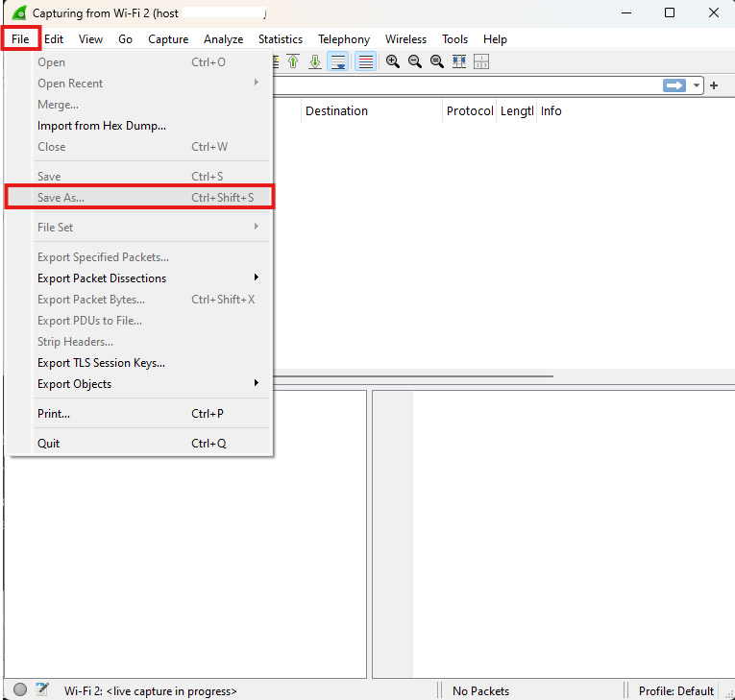Screen dimensions: 735x700
Task: Select Export PDUs to File...
Action: [138, 321]
